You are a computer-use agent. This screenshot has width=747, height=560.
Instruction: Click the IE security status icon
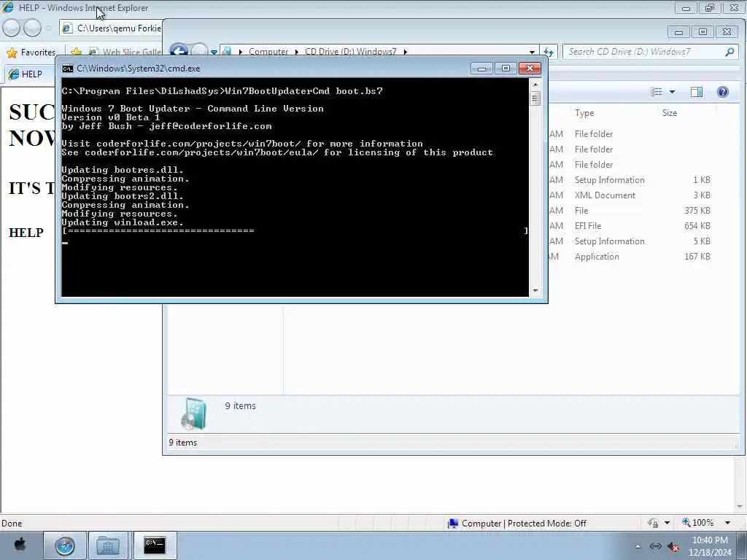pos(653,524)
